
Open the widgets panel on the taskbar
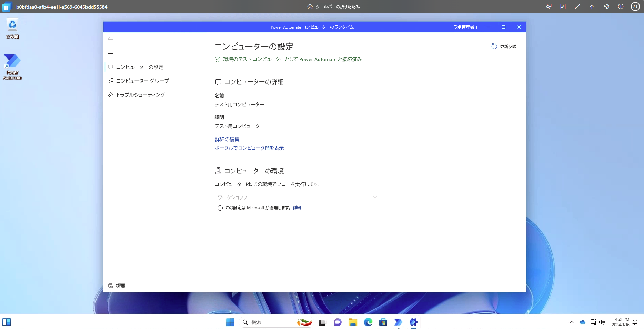click(7, 322)
